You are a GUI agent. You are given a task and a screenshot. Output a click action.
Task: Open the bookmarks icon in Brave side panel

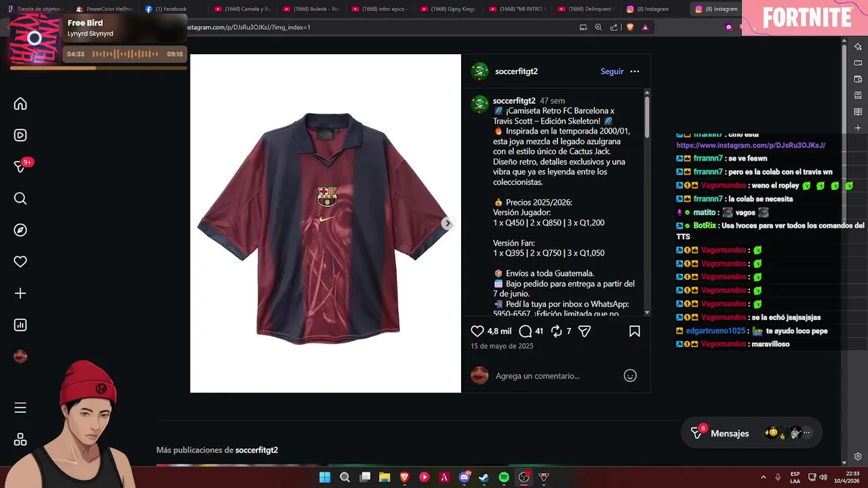[x=858, y=96]
